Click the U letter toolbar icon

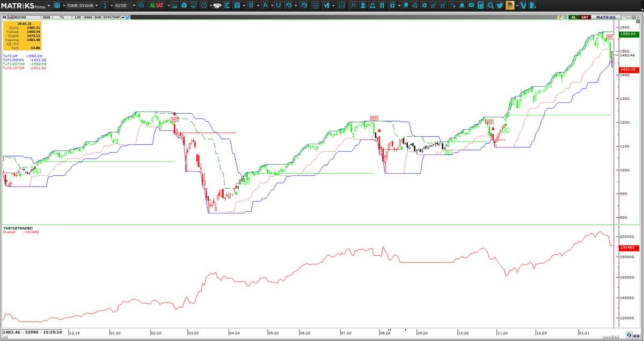(x=279, y=5)
